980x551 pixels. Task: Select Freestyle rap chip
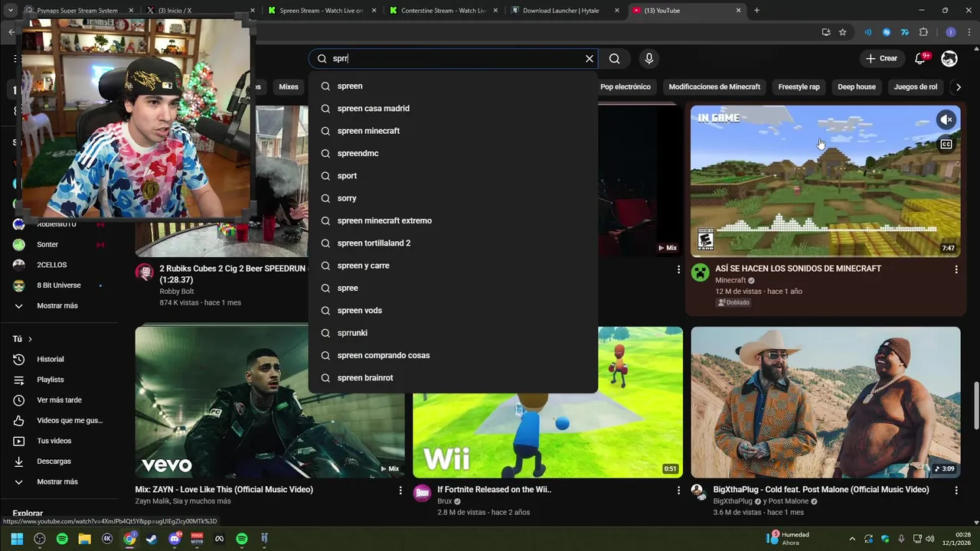pos(799,87)
